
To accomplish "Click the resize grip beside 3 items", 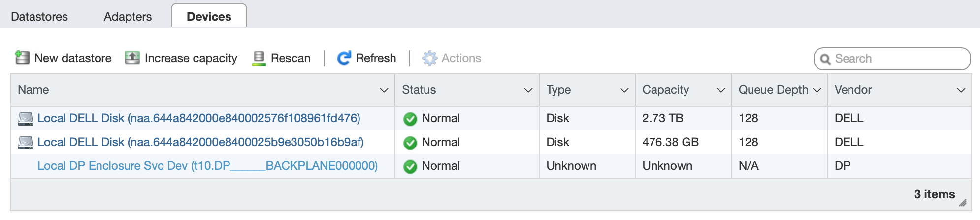I will pos(962,202).
